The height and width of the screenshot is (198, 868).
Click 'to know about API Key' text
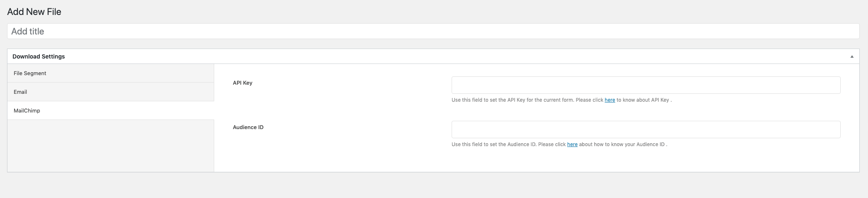642,100
